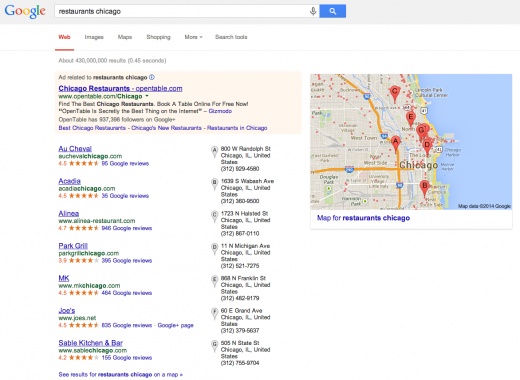Click the blue magnifier search button

coord(332,11)
